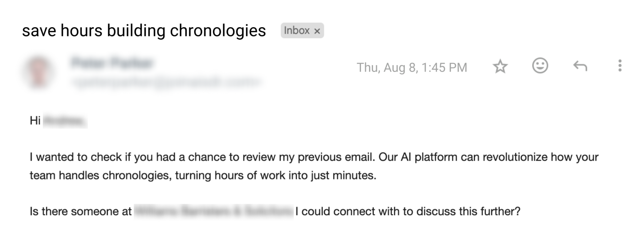
Task: Click the blurred company name in the body
Action: click(214, 211)
